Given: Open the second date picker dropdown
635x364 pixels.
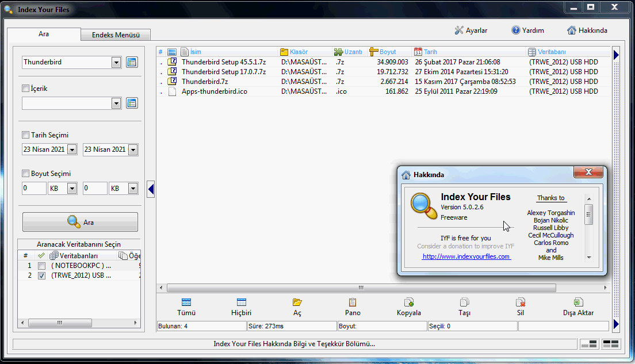Looking at the screenshot, I should coord(133,150).
